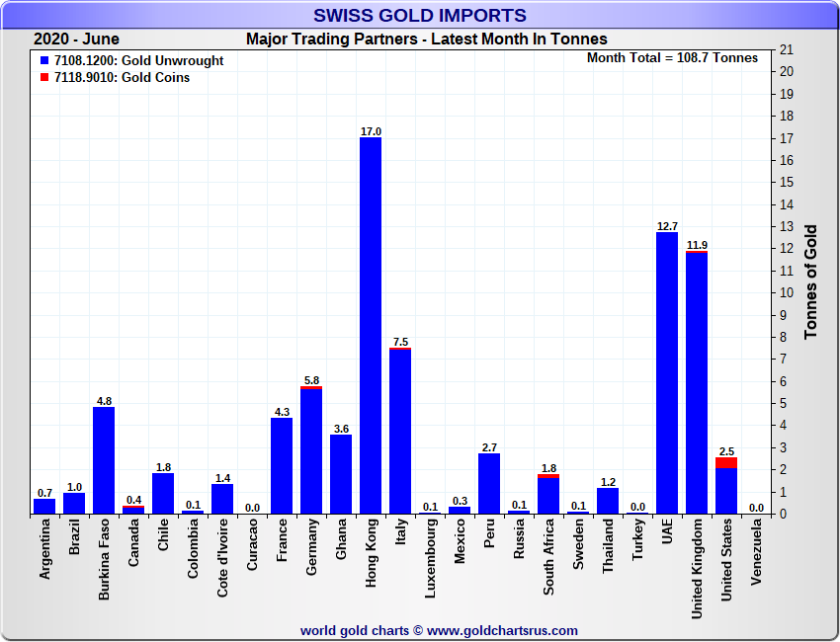840x642 pixels.
Task: Click the 17.0 value label above Hong Kong
Action: coord(371,131)
